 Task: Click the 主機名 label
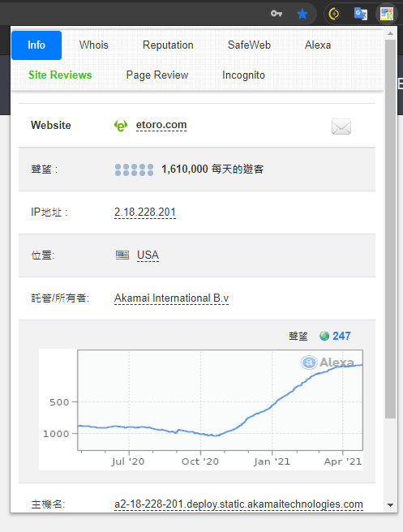pyautogui.click(x=48, y=504)
